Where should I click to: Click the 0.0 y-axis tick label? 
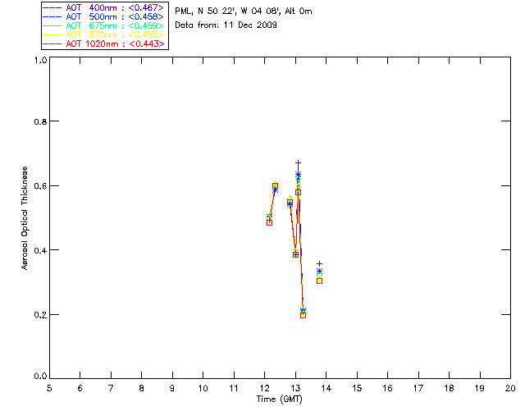(x=40, y=376)
